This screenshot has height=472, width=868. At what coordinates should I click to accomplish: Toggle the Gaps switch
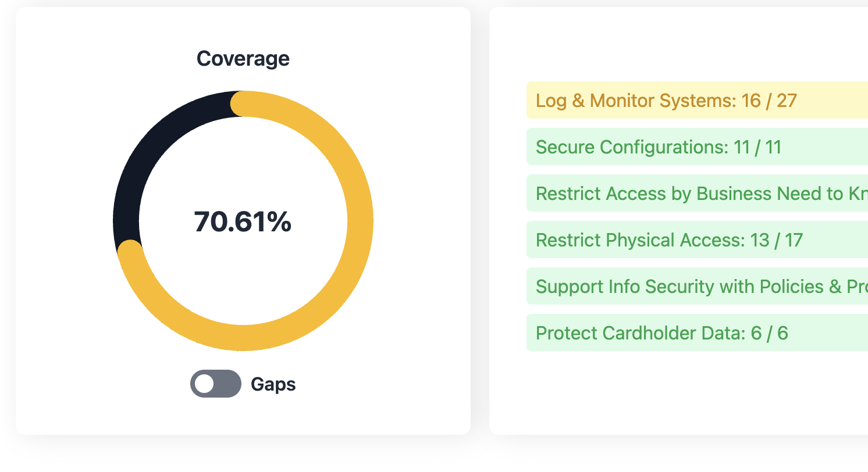(216, 384)
